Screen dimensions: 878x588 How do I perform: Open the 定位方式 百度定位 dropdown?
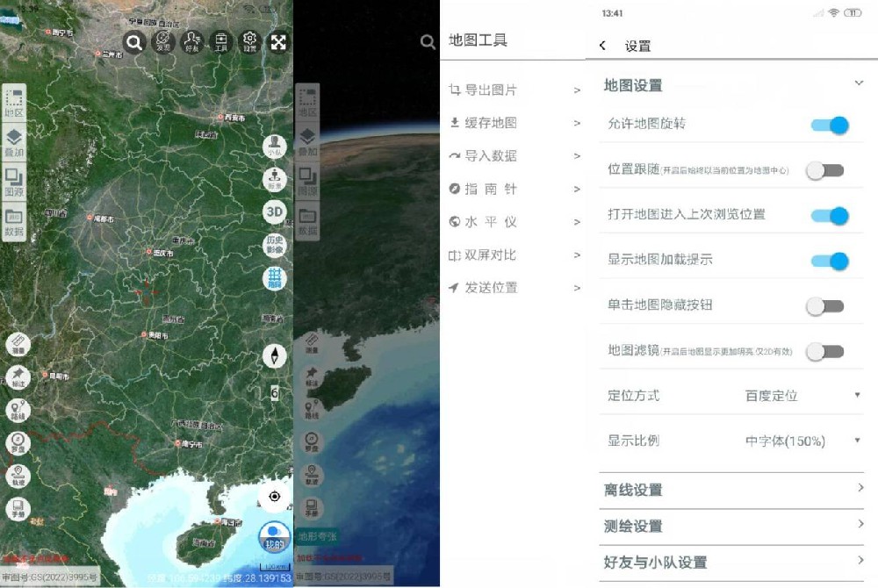tap(803, 396)
